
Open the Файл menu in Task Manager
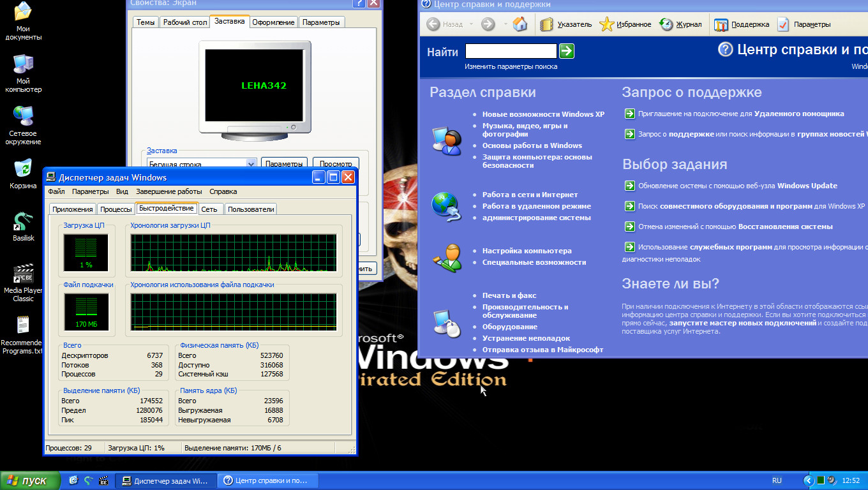[56, 191]
